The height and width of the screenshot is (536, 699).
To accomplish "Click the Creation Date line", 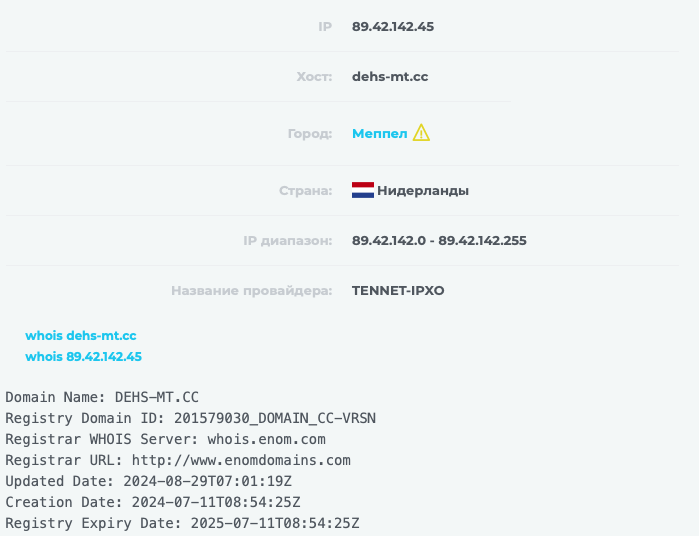I will 153,502.
